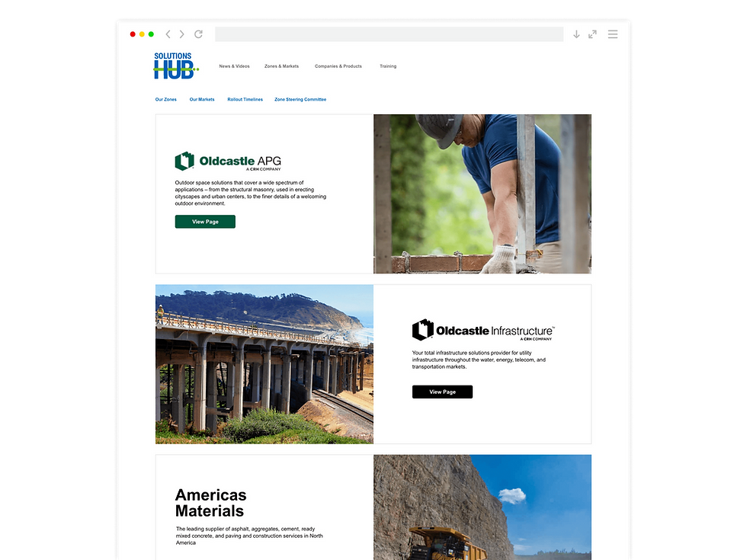The width and height of the screenshot is (747, 560).
Task: Click the Oldcastle APG description paragraph
Action: click(x=251, y=193)
